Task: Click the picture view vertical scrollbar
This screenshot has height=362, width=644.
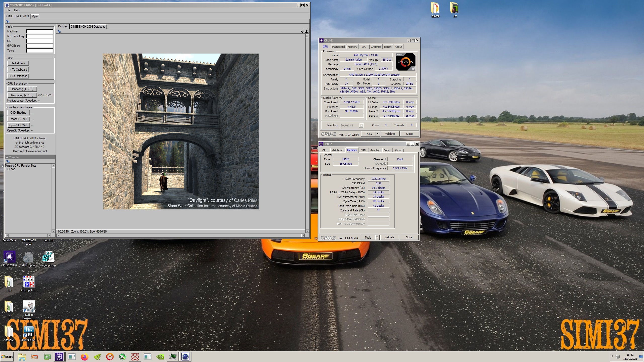Action: coord(307,133)
